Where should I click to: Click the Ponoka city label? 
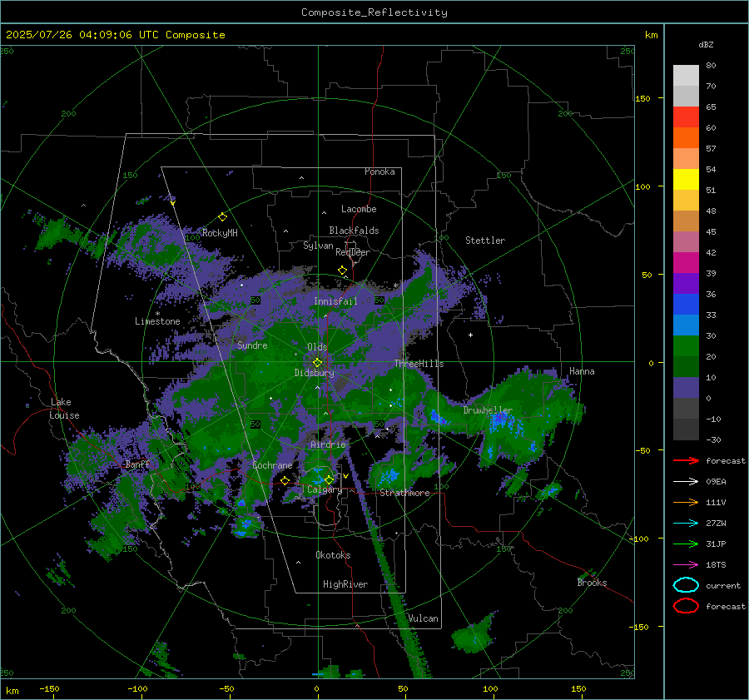(379, 171)
